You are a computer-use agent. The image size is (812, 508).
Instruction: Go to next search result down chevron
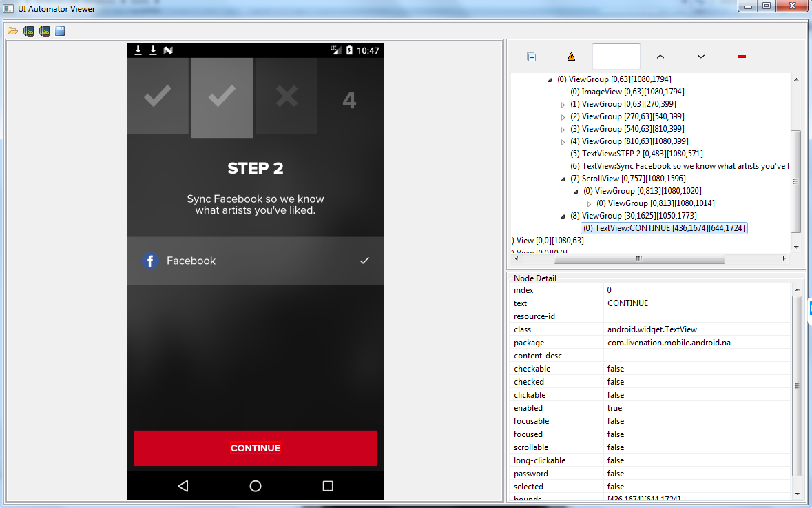[x=700, y=57]
